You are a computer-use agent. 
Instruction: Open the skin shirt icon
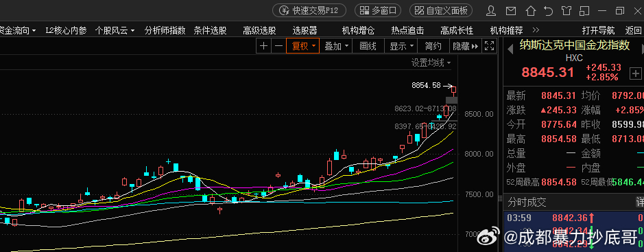pyautogui.click(x=567, y=10)
